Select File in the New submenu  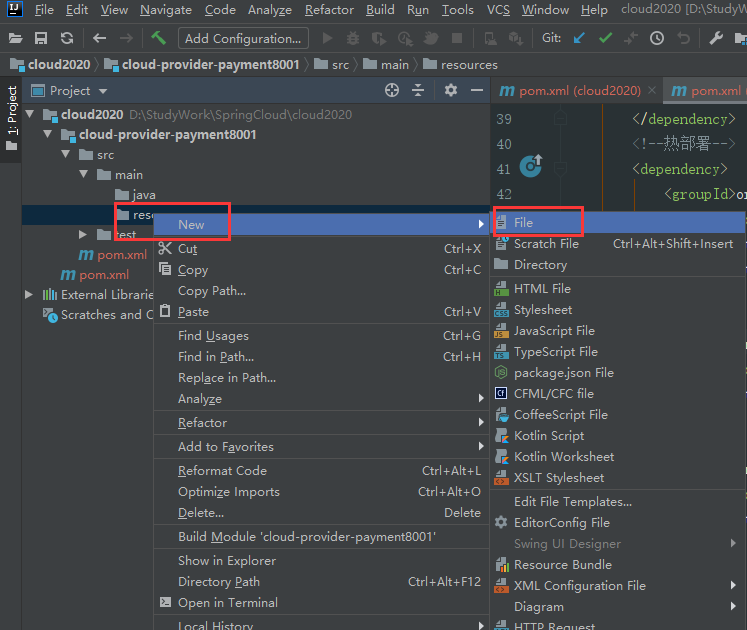[x=617, y=223]
